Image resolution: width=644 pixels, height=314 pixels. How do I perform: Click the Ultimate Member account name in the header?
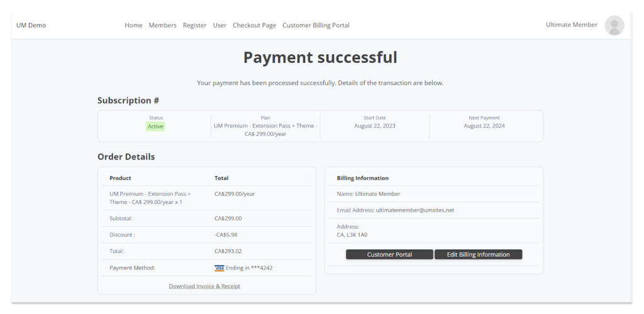[571, 25]
